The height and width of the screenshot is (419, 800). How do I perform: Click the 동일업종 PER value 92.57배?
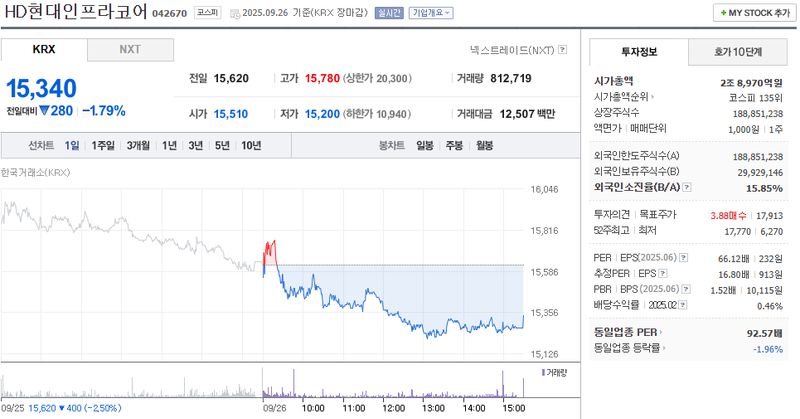764,333
